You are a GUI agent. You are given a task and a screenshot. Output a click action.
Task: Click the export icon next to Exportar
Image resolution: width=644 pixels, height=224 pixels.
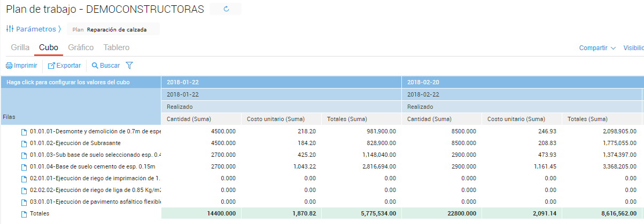[x=52, y=66]
